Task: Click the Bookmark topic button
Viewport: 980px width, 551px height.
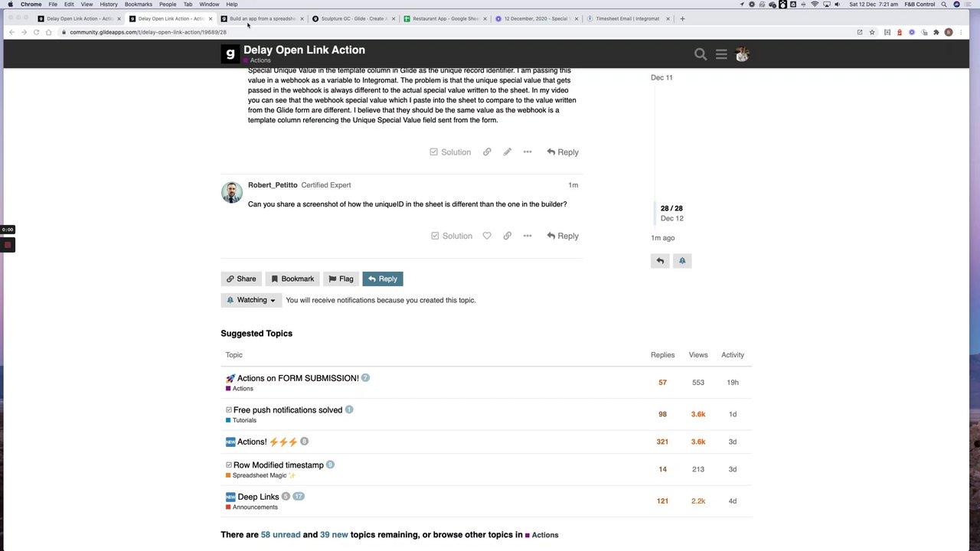Action: (292, 279)
